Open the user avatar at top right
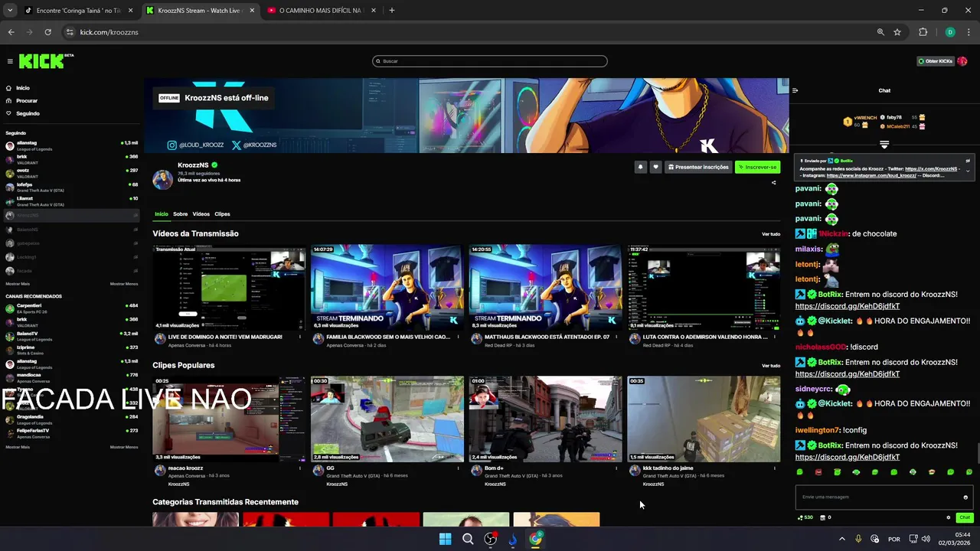Screen dimensions: 980x551 [962, 61]
